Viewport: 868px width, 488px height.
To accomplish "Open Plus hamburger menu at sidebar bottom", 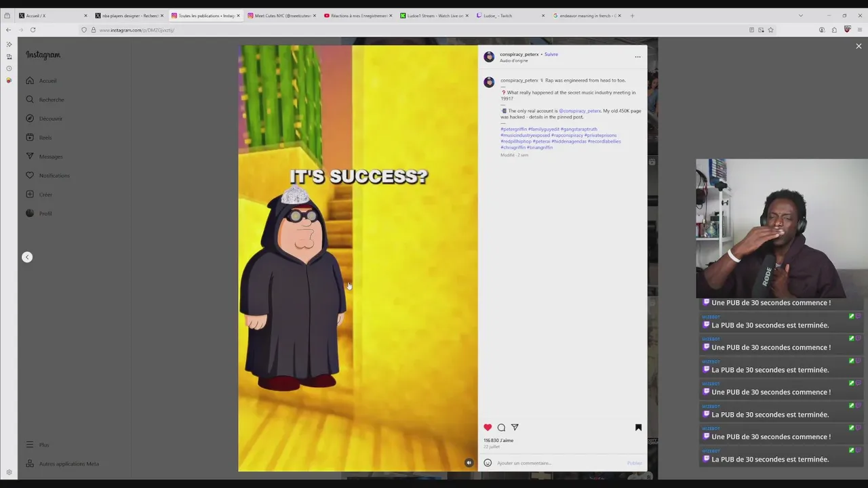I will [x=30, y=445].
